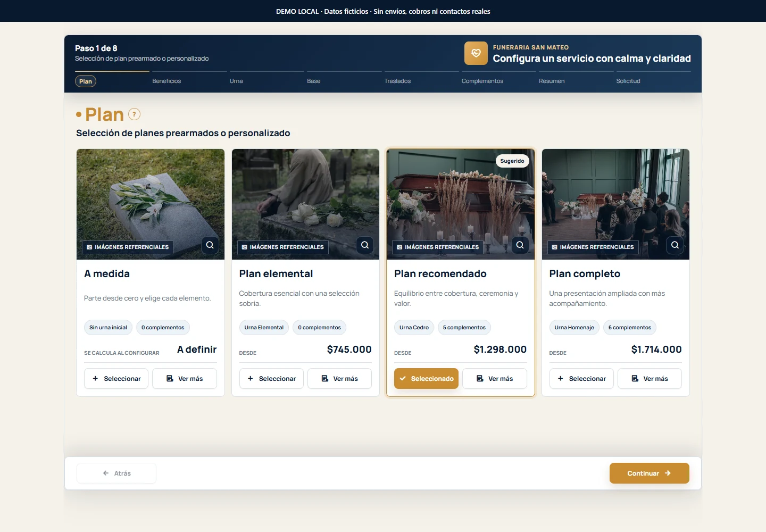Show Ver más details for Plan elemental

pos(339,379)
